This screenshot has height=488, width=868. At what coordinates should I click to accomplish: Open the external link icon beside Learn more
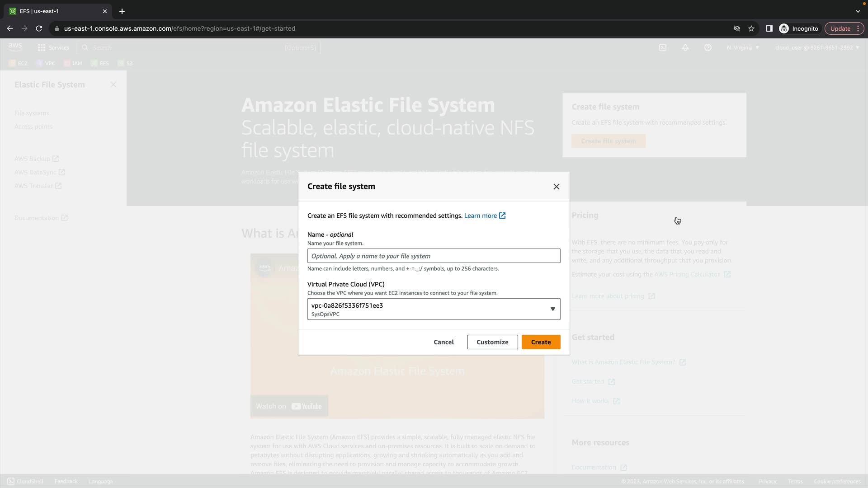pyautogui.click(x=502, y=216)
